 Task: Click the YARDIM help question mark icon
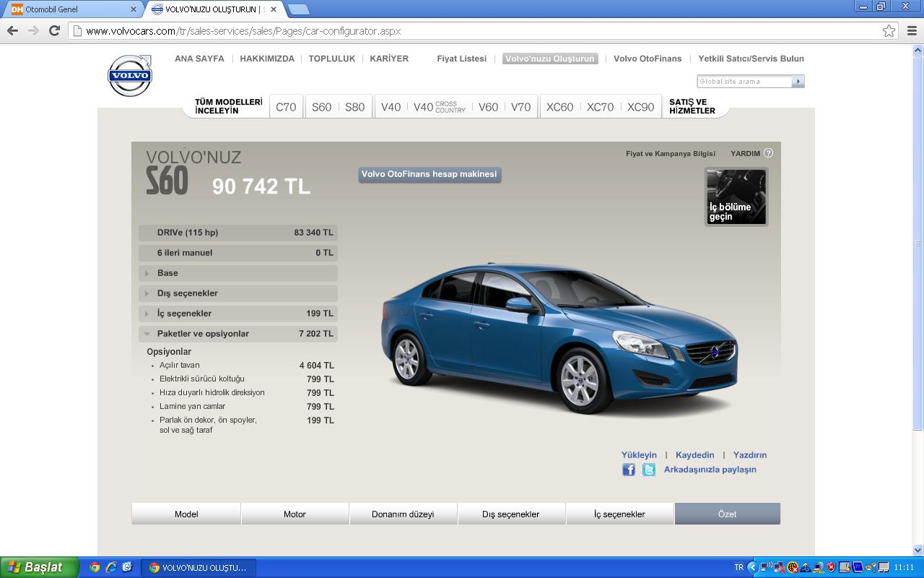pyautogui.click(x=768, y=153)
